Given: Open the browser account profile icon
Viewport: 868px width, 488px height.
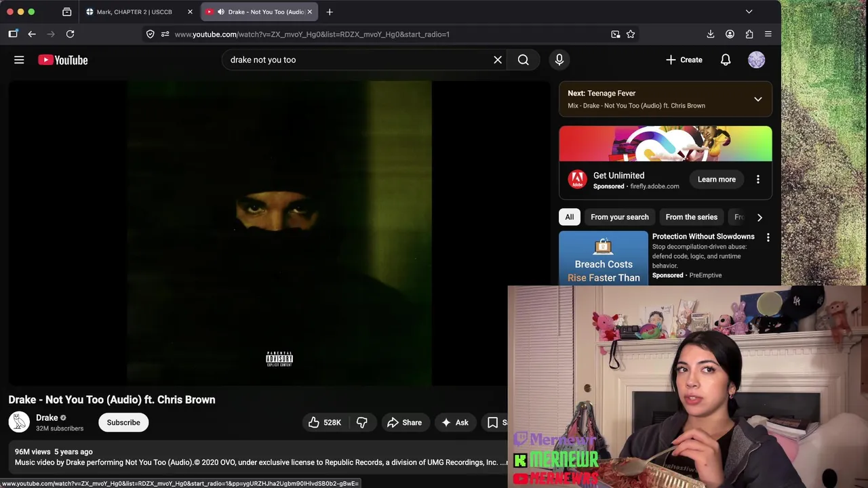Looking at the screenshot, I should 730,34.
